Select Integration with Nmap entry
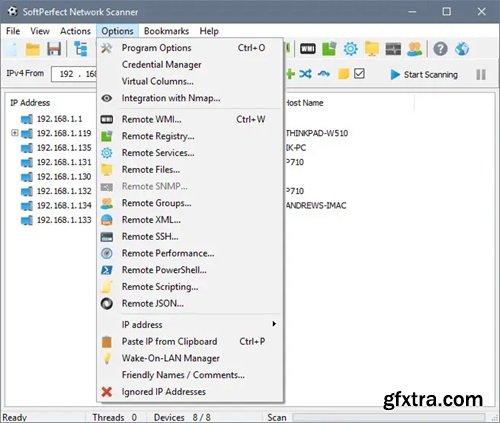 (x=190, y=98)
